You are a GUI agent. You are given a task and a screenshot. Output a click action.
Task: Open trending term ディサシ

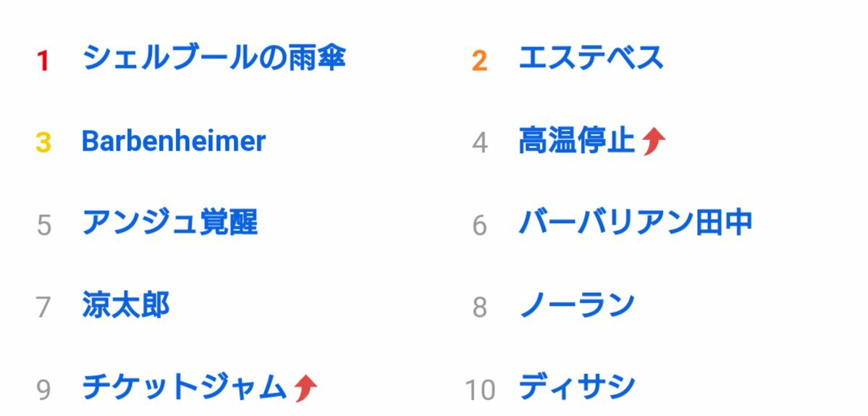click(577, 387)
